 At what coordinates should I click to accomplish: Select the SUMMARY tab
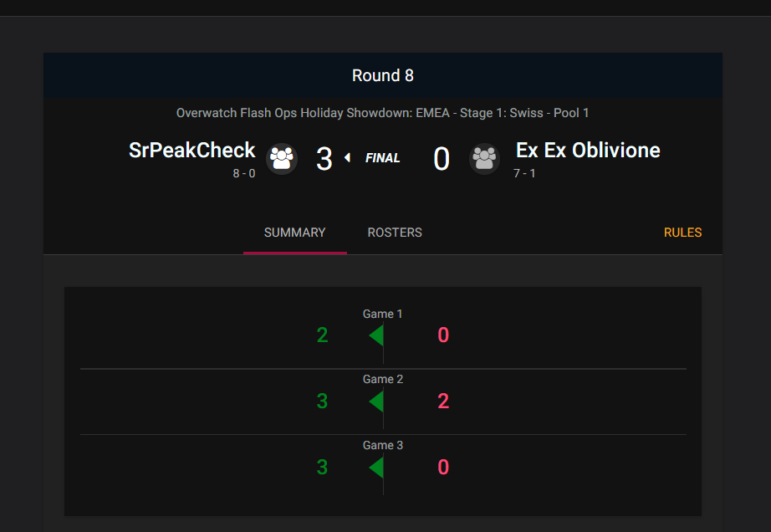(x=294, y=233)
